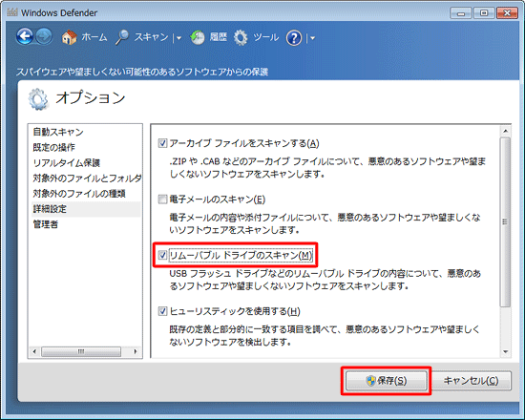
Task: Close the Windows Defender window
Action: (507, 13)
